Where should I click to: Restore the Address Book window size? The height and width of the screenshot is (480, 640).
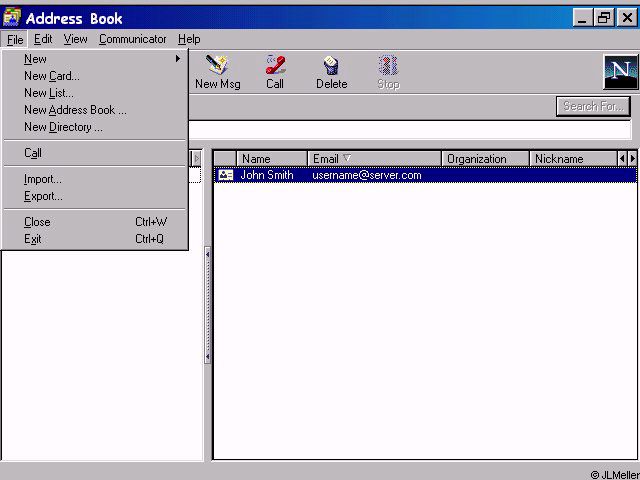pos(604,18)
